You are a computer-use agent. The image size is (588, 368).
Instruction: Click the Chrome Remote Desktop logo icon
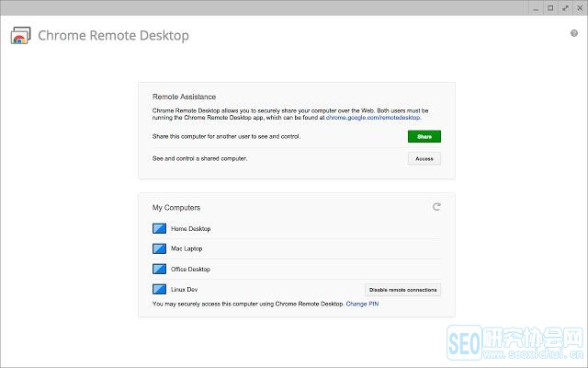(20, 35)
